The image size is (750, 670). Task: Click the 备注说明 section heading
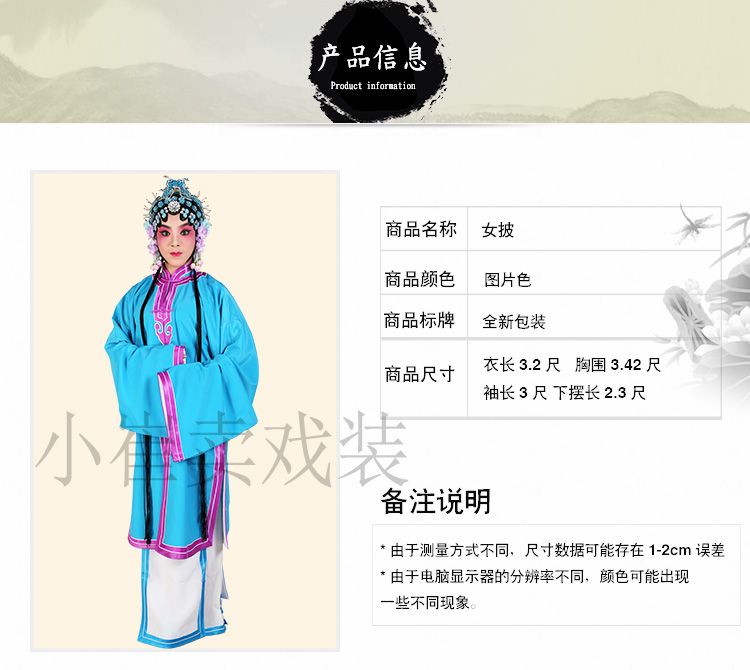[436, 501]
